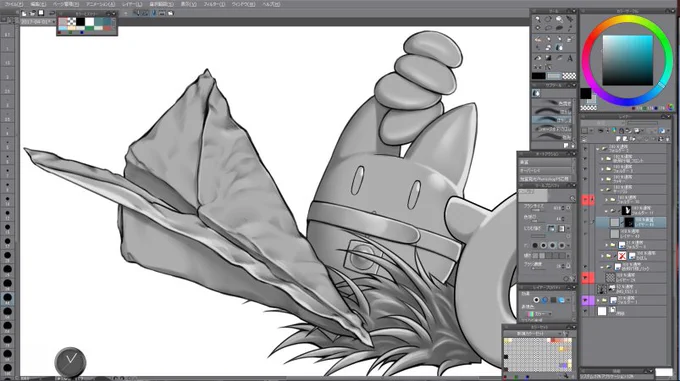Click Tool Property wrench icon at bottom
The width and height of the screenshot is (680, 381).
[572, 278]
